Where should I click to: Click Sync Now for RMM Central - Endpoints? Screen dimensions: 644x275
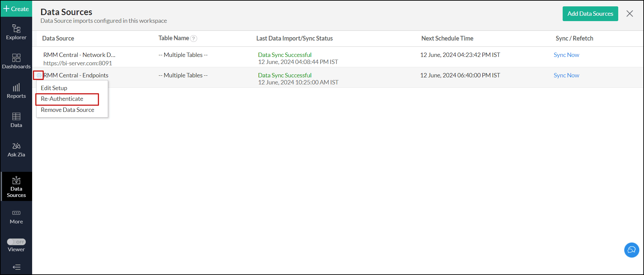click(x=566, y=75)
